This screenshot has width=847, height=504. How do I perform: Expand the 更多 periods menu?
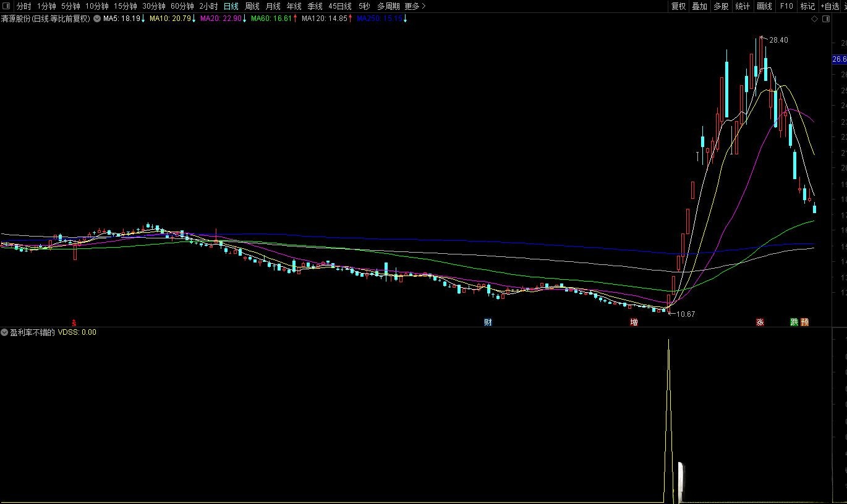click(415, 6)
